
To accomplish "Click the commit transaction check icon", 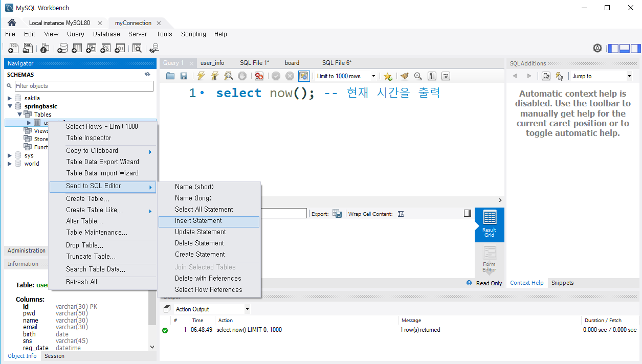I will (276, 76).
